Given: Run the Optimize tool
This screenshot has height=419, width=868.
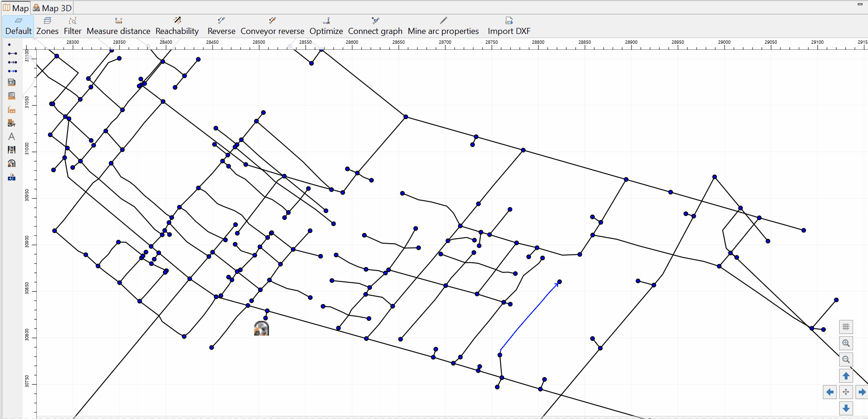Looking at the screenshot, I should pos(326,26).
